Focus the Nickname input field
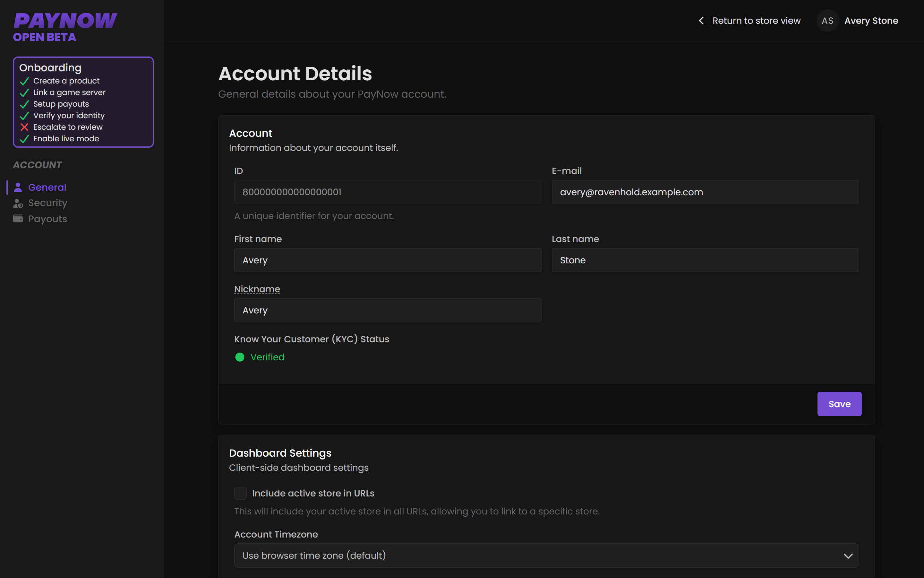This screenshot has height=578, width=924. coord(388,311)
